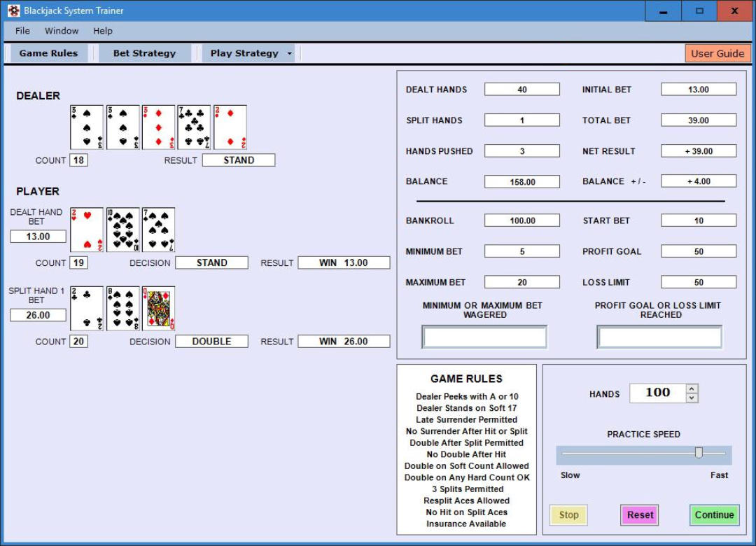This screenshot has height=546, width=756.
Task: Open the File menu
Action: [x=22, y=31]
